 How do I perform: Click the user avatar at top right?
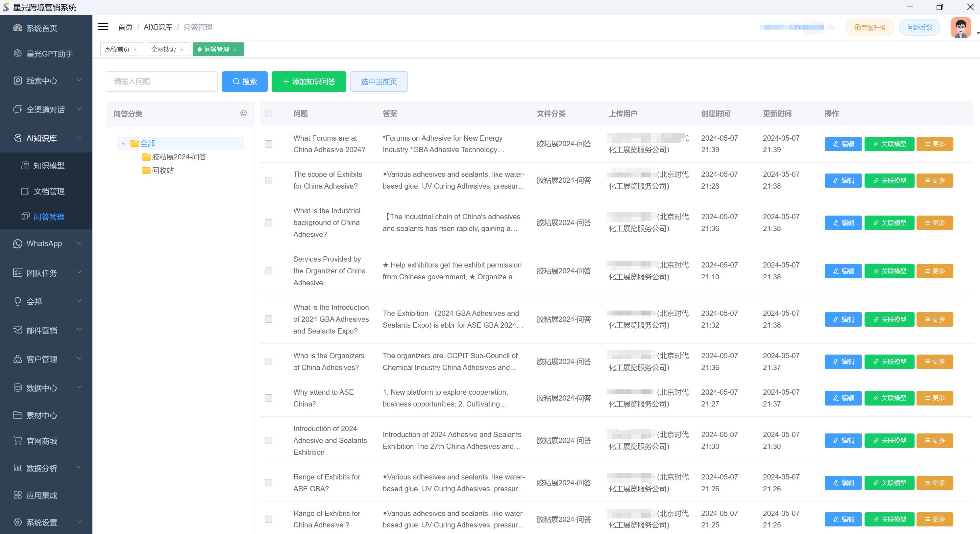(961, 27)
